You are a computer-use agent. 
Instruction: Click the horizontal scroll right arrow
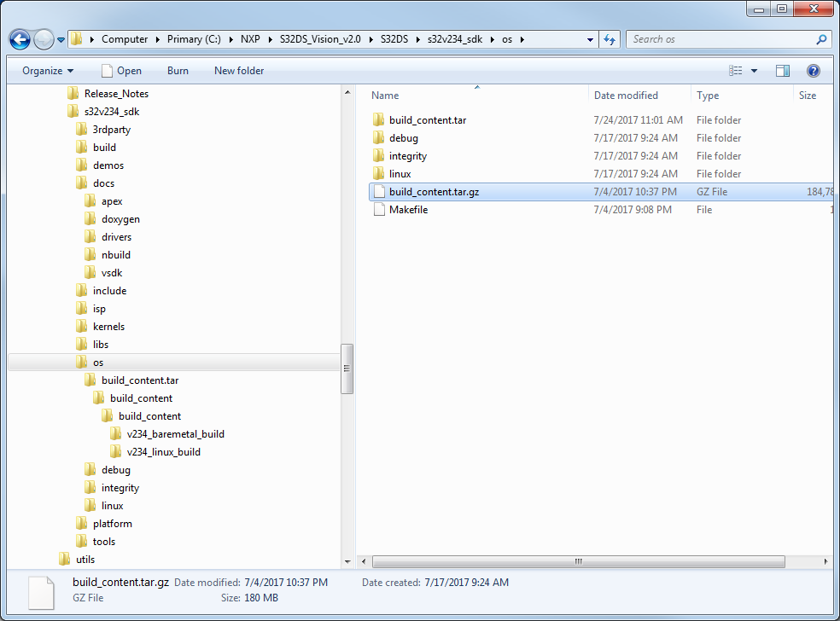tap(825, 561)
